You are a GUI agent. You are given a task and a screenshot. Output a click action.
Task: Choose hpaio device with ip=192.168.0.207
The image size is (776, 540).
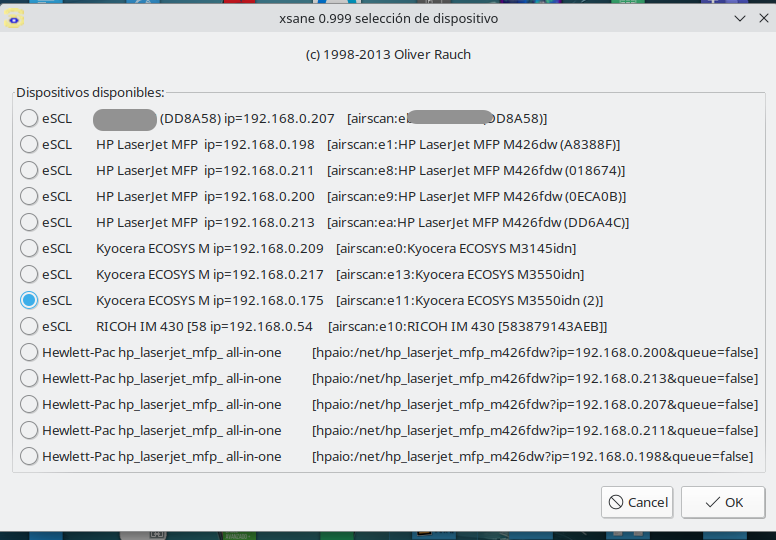pyautogui.click(x=29, y=404)
